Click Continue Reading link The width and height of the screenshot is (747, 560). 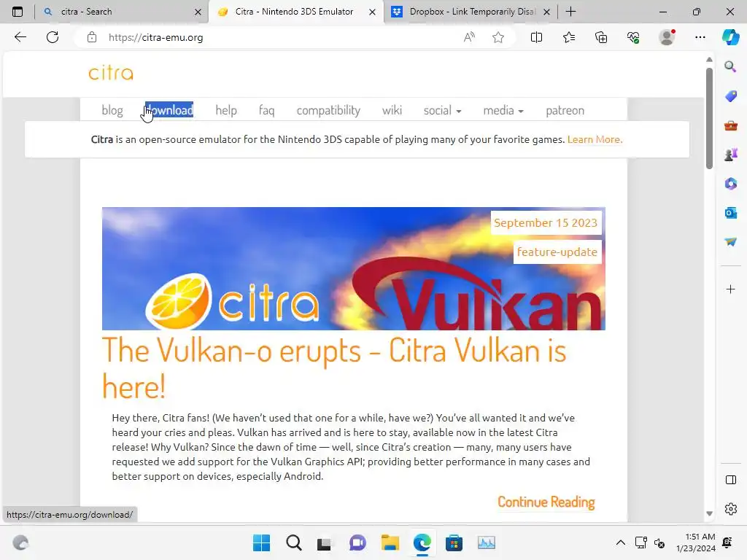(x=546, y=502)
